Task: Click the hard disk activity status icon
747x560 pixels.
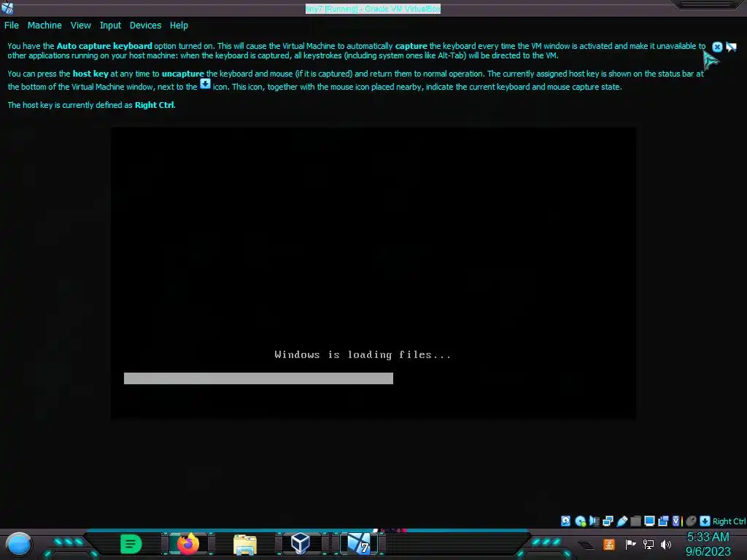Action: point(565,521)
